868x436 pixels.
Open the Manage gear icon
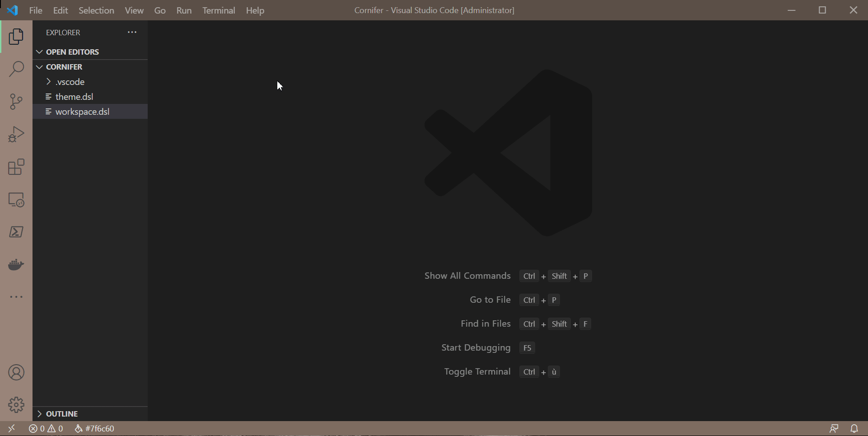[x=16, y=405]
